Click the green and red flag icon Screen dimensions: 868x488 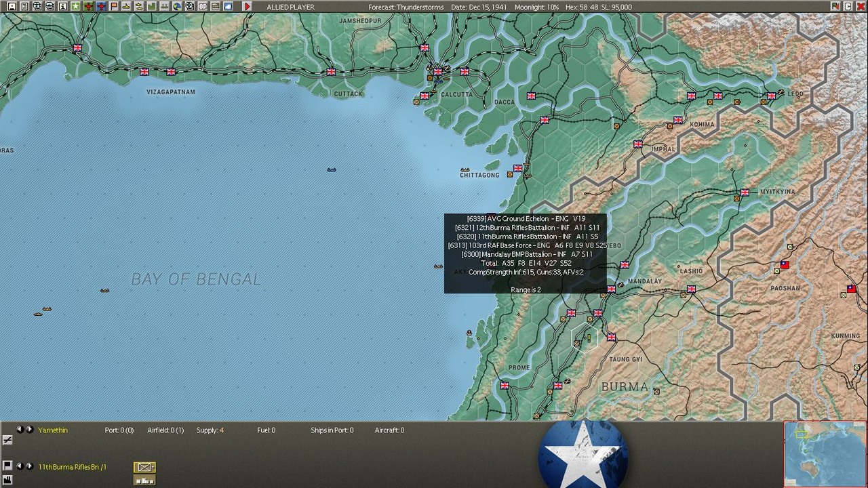(x=835, y=6)
